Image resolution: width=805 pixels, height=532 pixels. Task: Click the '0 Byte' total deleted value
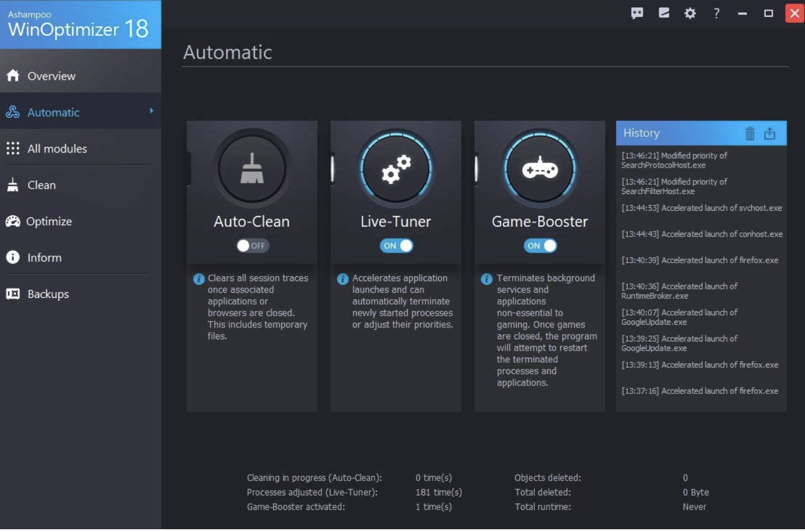pyautogui.click(x=695, y=492)
